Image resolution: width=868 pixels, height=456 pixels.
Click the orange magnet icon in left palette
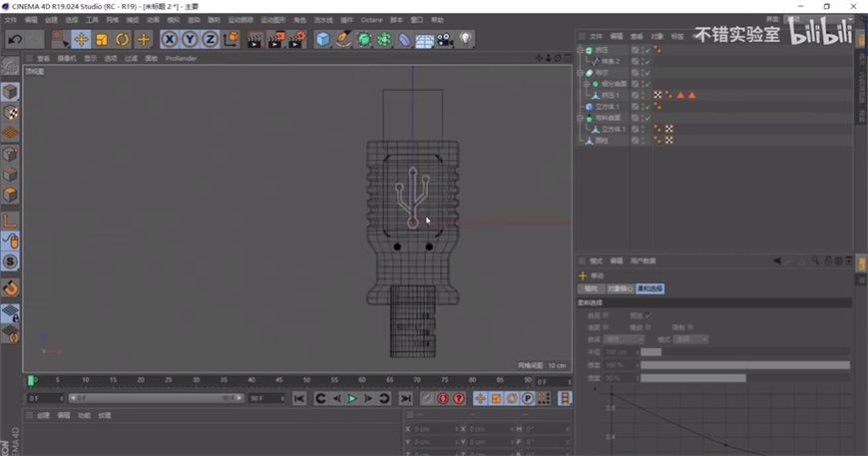click(x=10, y=287)
